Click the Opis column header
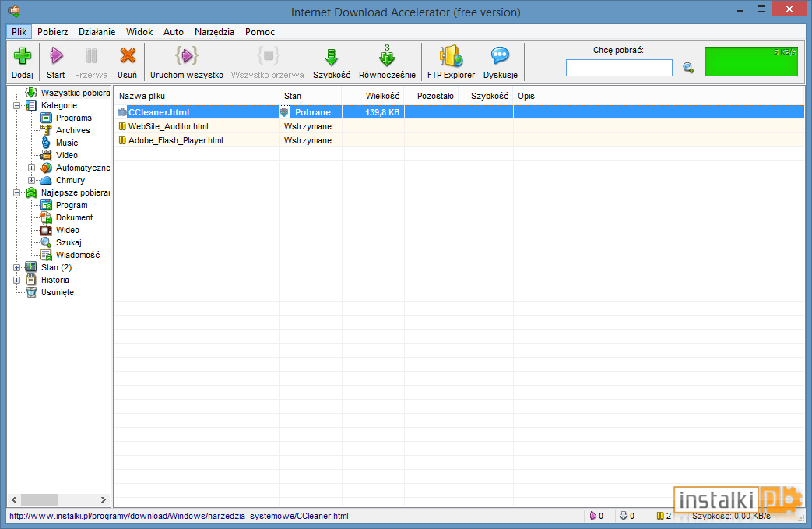812x529 pixels. 526,96
